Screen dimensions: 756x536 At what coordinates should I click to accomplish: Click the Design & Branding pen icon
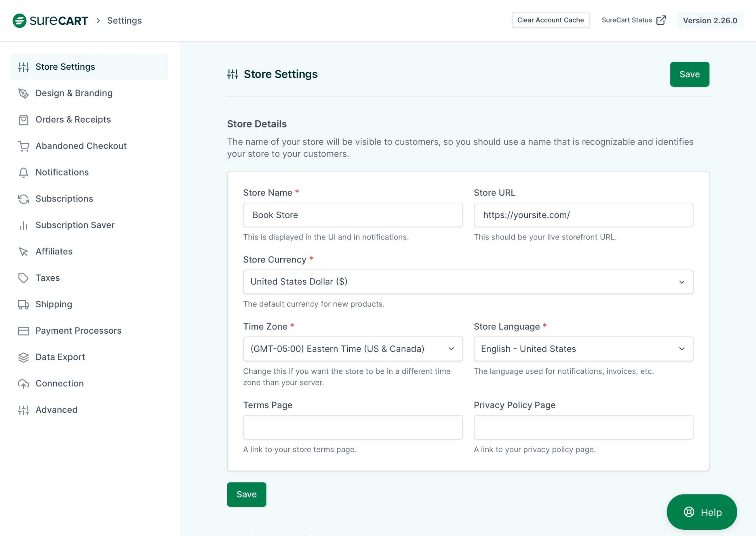coord(23,93)
